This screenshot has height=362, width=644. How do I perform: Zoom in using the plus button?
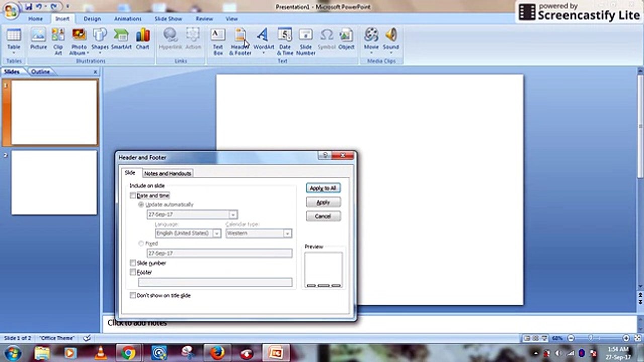626,338
